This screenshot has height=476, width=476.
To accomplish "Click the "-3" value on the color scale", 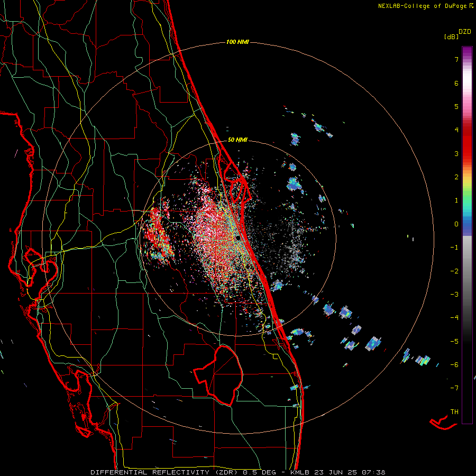I will [454, 295].
